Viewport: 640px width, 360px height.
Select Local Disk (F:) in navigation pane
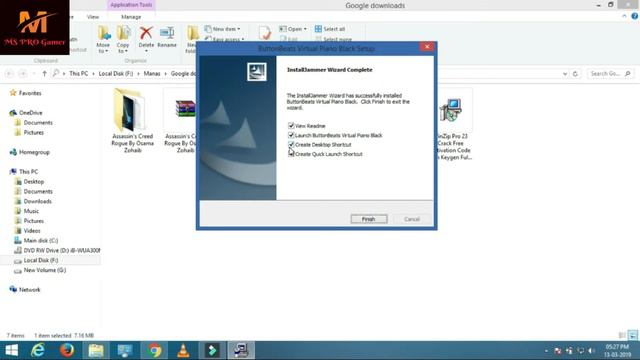click(x=36, y=260)
